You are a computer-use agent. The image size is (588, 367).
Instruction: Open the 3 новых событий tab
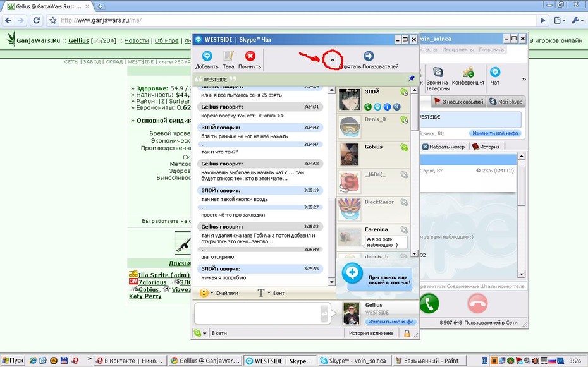pyautogui.click(x=458, y=102)
